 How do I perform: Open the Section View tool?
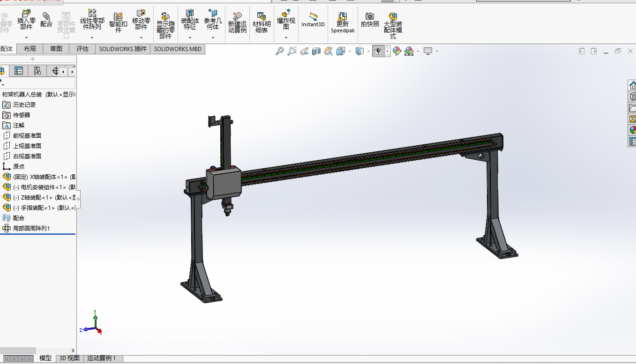(x=316, y=51)
